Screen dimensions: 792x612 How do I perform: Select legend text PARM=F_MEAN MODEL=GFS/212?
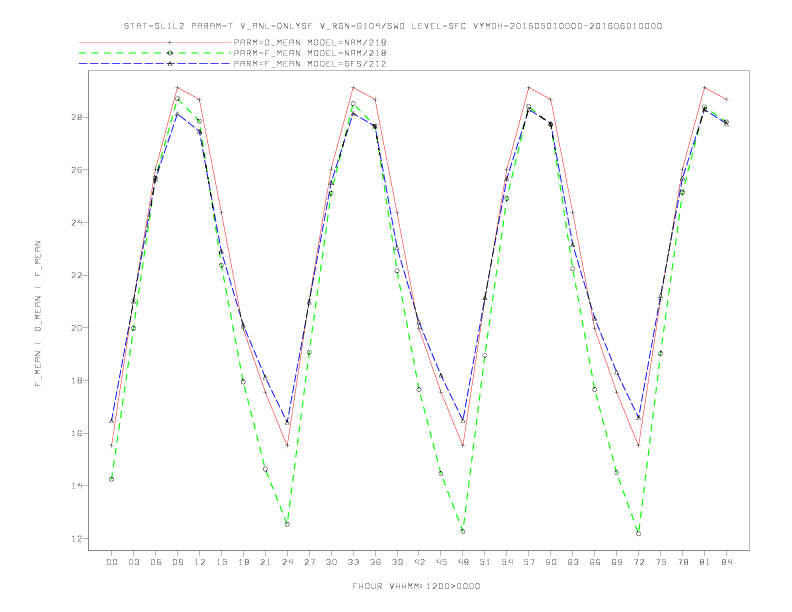310,64
